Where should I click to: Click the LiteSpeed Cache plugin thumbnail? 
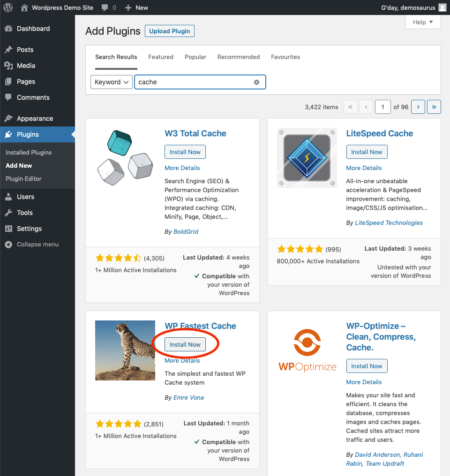pyautogui.click(x=307, y=158)
